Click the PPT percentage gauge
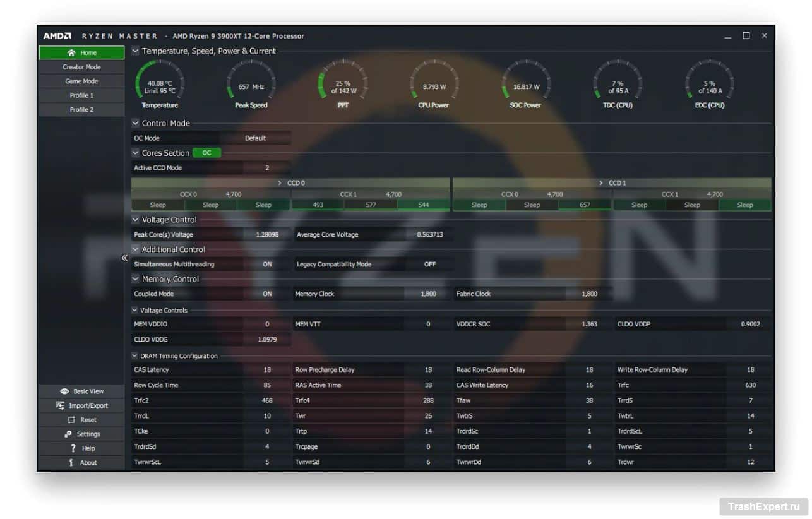The image size is (812, 519). click(342, 85)
